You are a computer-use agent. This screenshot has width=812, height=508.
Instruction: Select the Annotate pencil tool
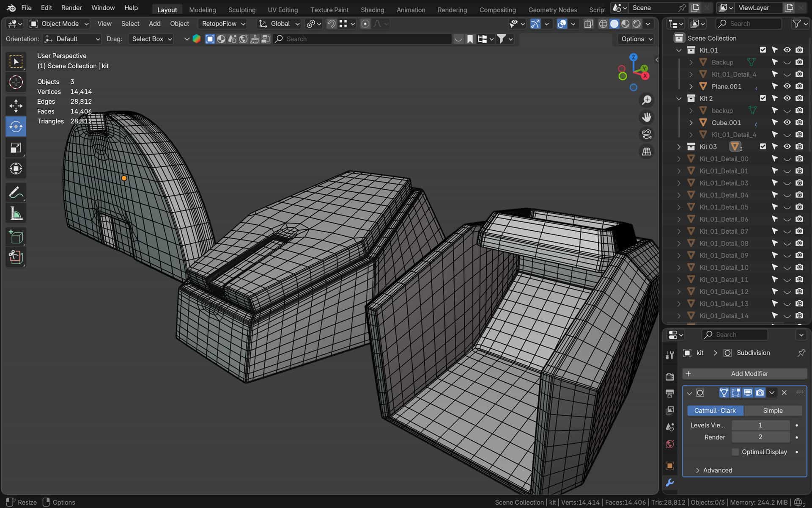point(16,193)
